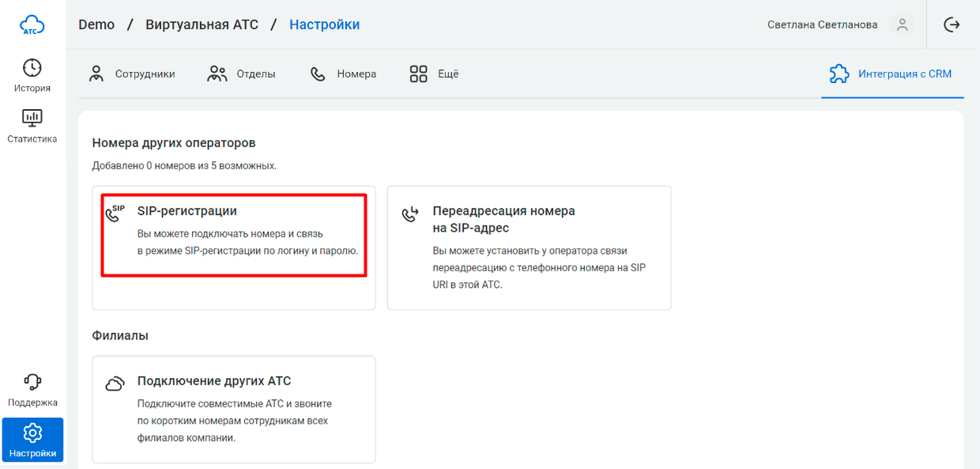The height and width of the screenshot is (469, 980).
Task: Open the Подключение других АТС card
Action: (234, 409)
